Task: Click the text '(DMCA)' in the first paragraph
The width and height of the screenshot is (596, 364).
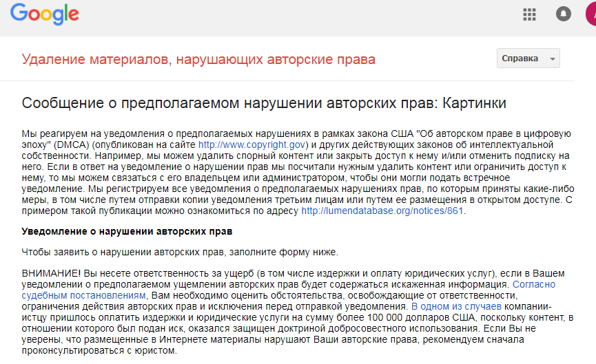Action: click(x=72, y=144)
